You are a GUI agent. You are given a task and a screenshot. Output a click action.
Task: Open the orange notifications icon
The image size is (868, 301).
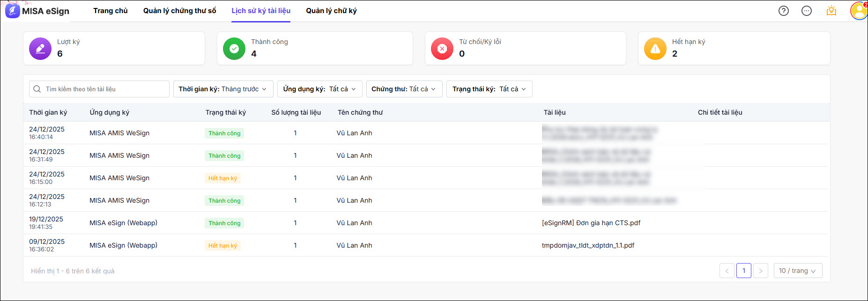point(831,11)
